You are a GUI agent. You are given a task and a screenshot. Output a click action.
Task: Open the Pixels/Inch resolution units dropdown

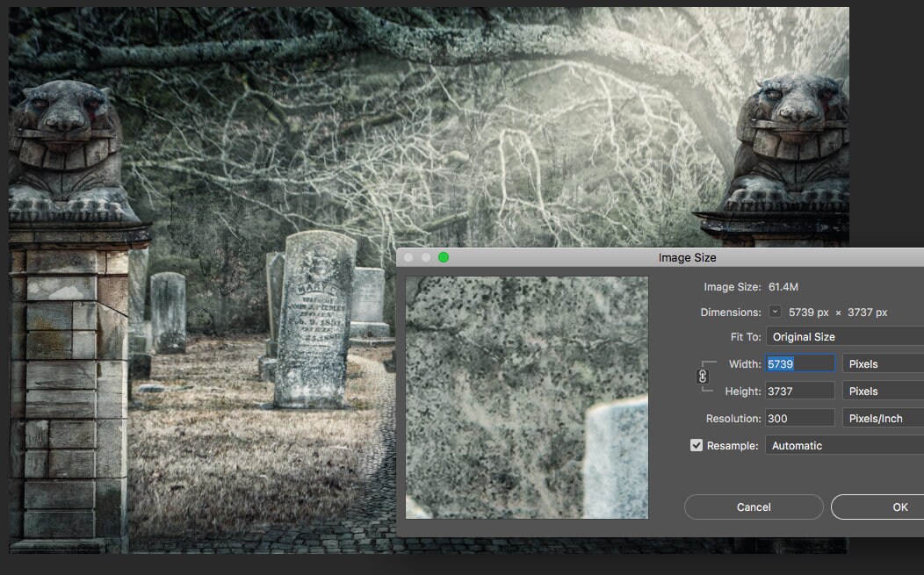[882, 418]
